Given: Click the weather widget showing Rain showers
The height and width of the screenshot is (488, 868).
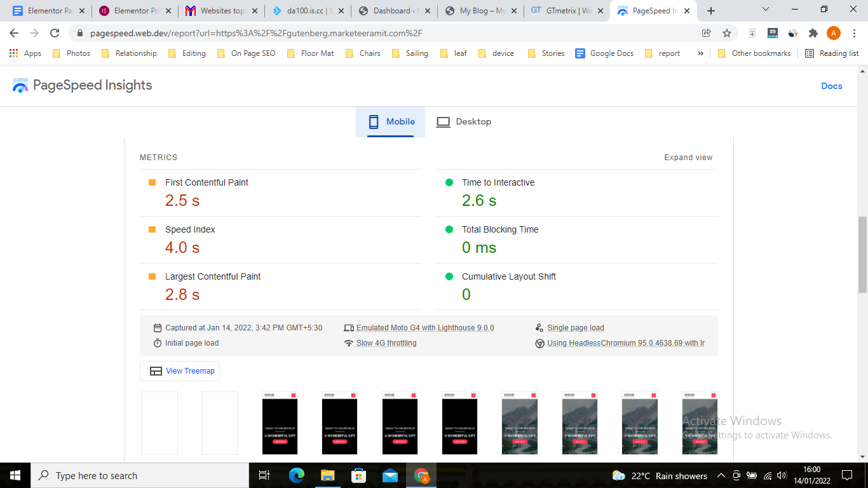Looking at the screenshot, I should tap(660, 475).
